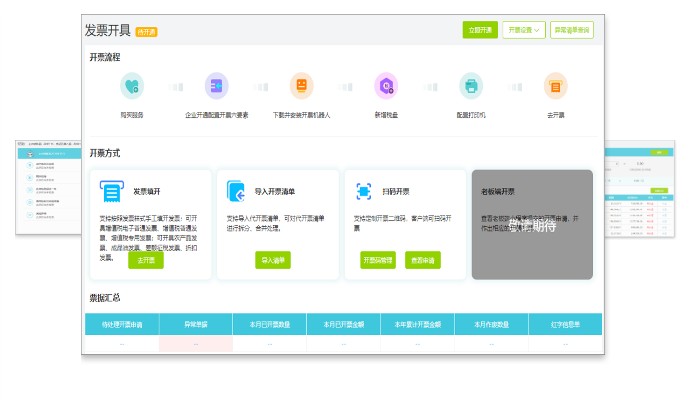Click the 企业开通配置开票六要素 step icon

point(217,87)
